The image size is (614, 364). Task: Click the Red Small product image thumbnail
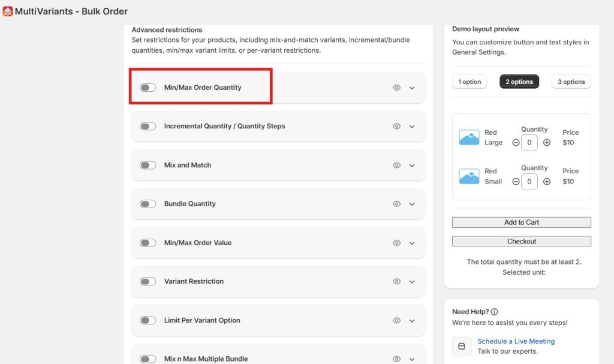click(x=469, y=176)
